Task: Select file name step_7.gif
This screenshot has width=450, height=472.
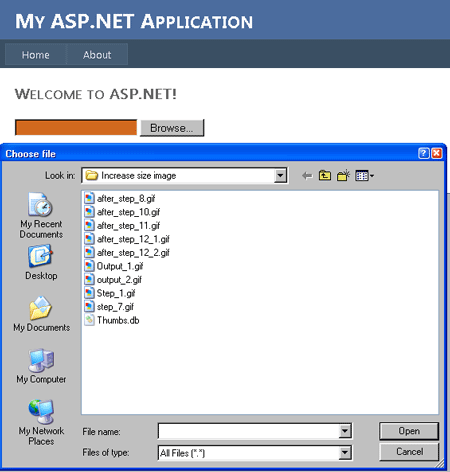Action: point(115,307)
